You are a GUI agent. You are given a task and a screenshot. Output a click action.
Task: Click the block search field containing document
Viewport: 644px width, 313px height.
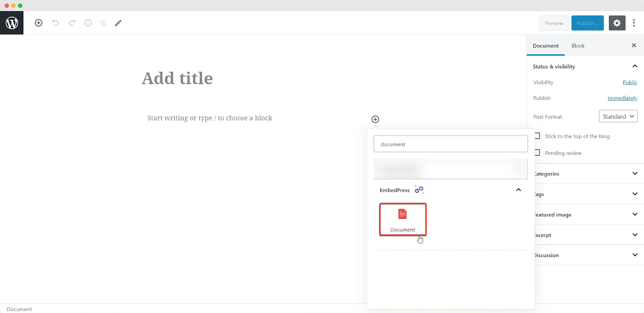451,144
